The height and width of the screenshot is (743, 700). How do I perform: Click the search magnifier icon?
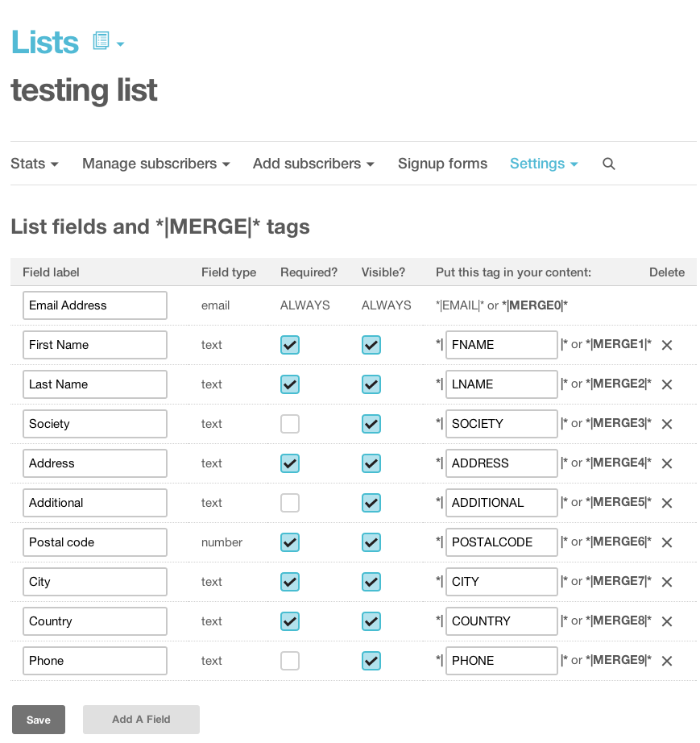tap(609, 164)
